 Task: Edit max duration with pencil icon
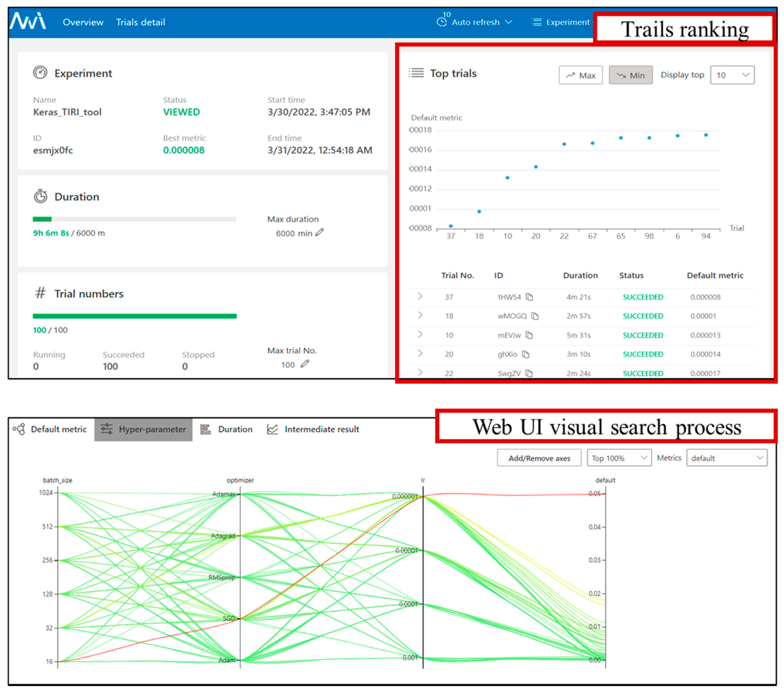click(x=319, y=233)
